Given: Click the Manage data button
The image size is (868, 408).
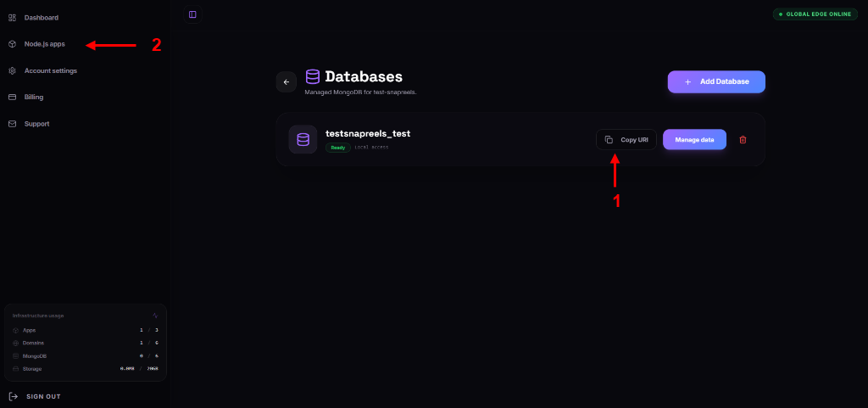Looking at the screenshot, I should click(x=694, y=139).
